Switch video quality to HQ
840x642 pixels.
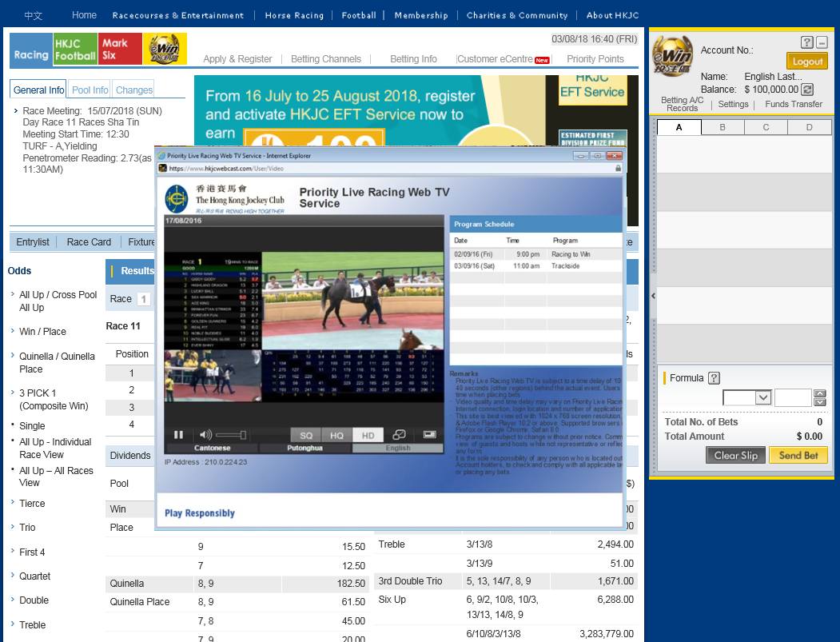[x=336, y=436]
